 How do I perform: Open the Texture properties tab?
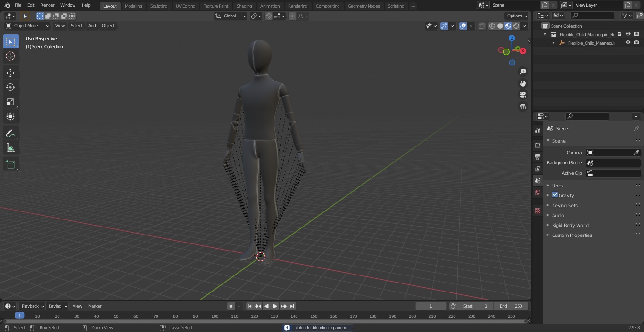click(537, 211)
